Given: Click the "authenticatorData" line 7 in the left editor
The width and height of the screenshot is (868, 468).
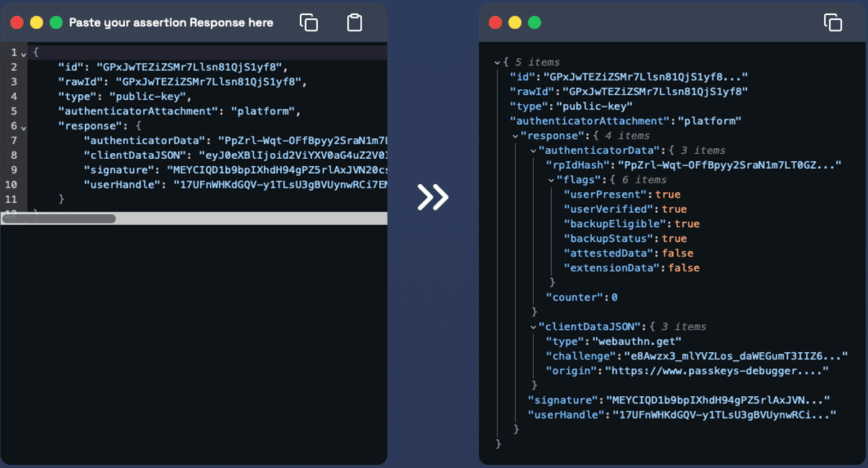Looking at the screenshot, I should pyautogui.click(x=235, y=141).
